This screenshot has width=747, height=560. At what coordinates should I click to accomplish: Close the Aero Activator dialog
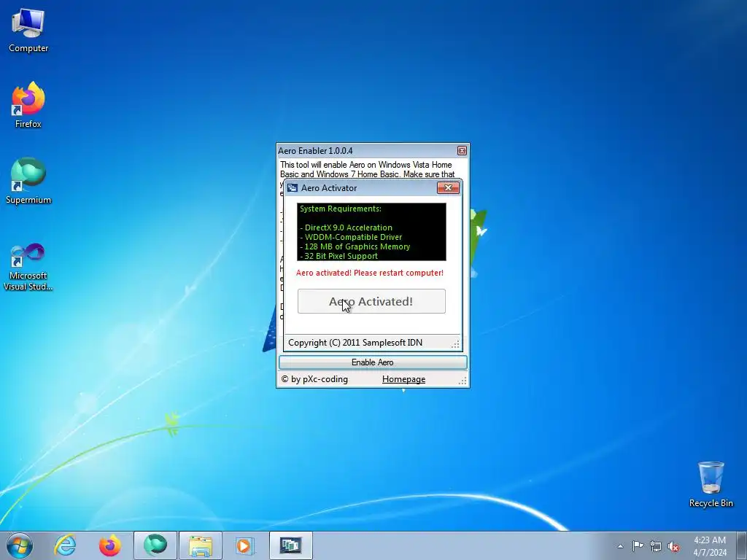pos(448,187)
